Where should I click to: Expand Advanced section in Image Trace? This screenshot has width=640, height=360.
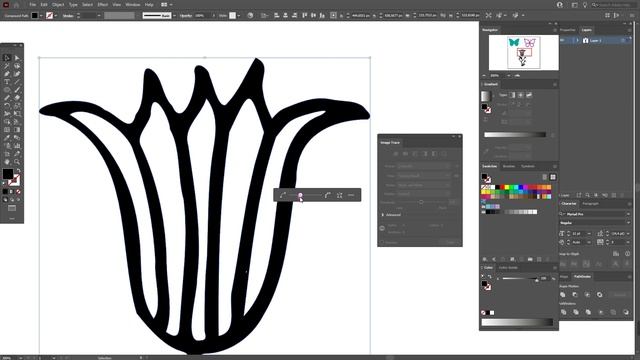[383, 215]
